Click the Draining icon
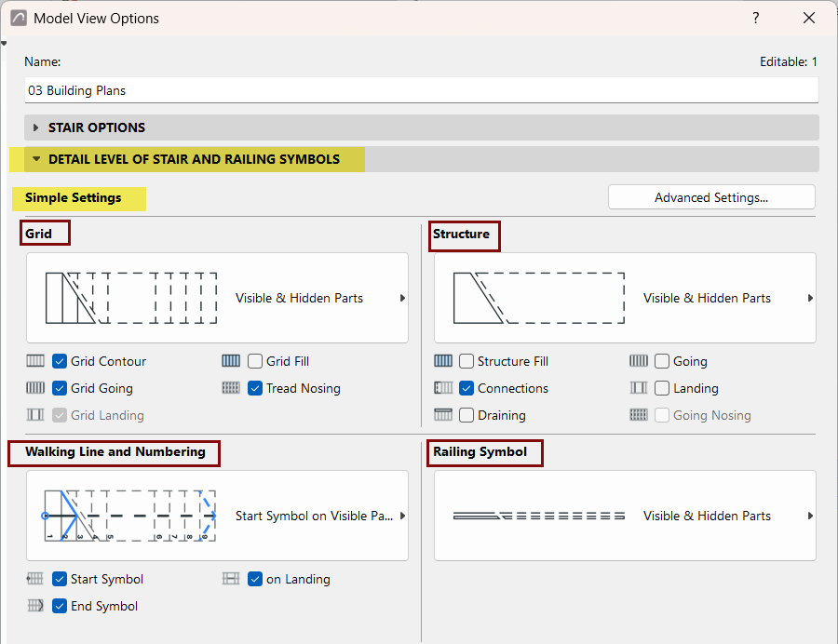The width and height of the screenshot is (838, 644). [443, 415]
